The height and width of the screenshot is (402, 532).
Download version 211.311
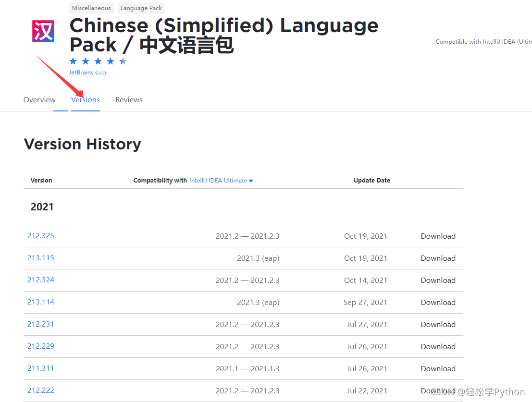tap(438, 368)
